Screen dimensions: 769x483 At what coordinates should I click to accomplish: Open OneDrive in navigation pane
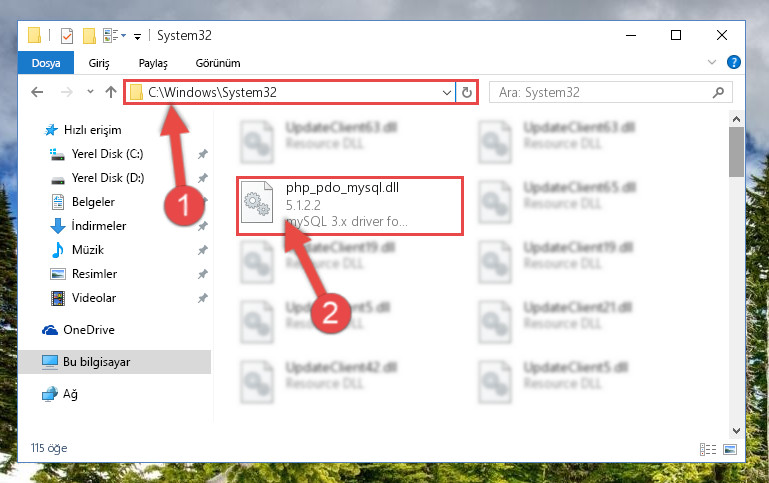click(89, 330)
